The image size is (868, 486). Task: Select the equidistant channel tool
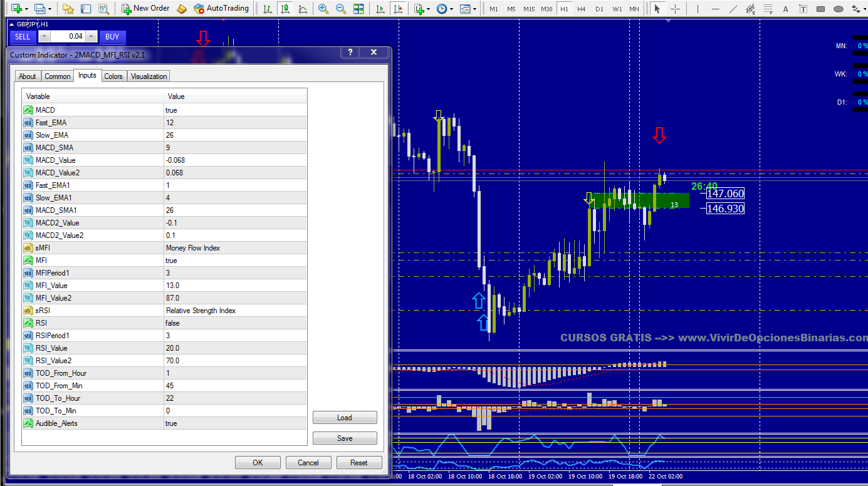click(x=750, y=9)
